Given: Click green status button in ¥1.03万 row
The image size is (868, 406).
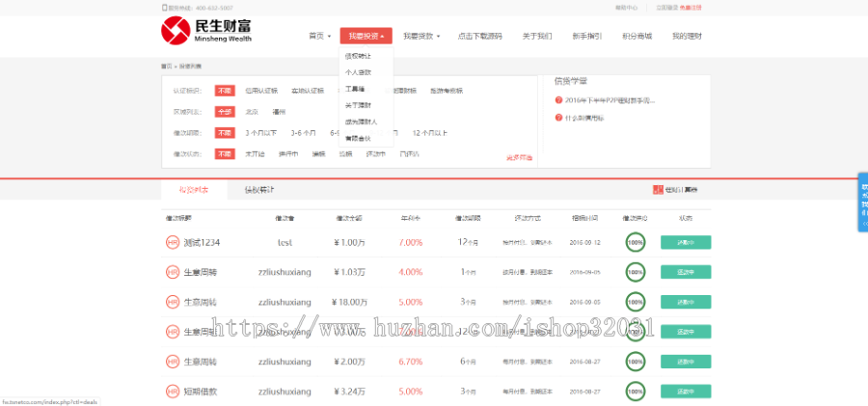Looking at the screenshot, I should [686, 272].
